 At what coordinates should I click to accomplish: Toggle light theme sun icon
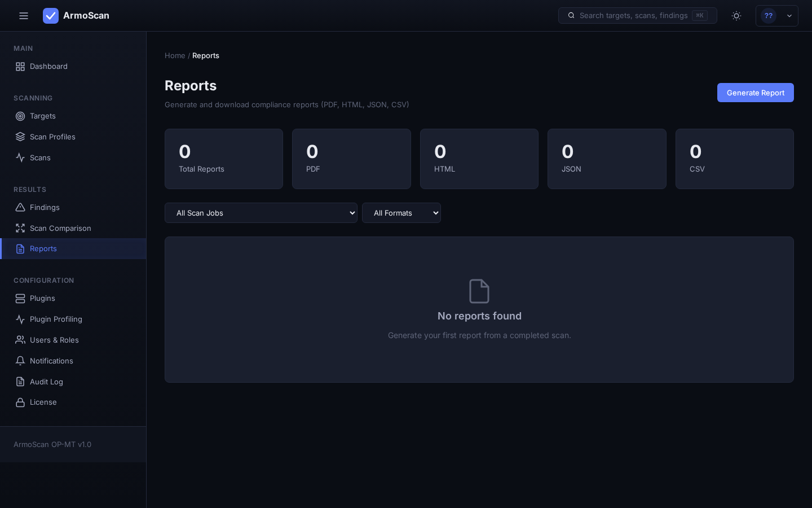pyautogui.click(x=736, y=16)
